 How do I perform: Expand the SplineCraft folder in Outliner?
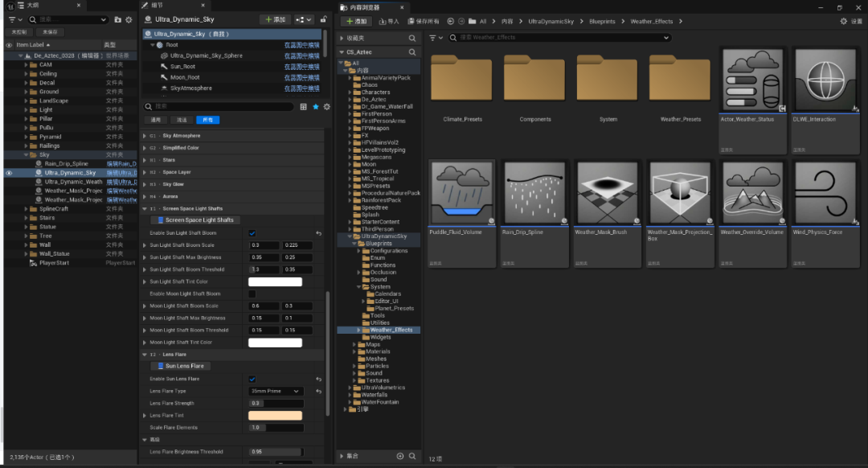coord(26,209)
